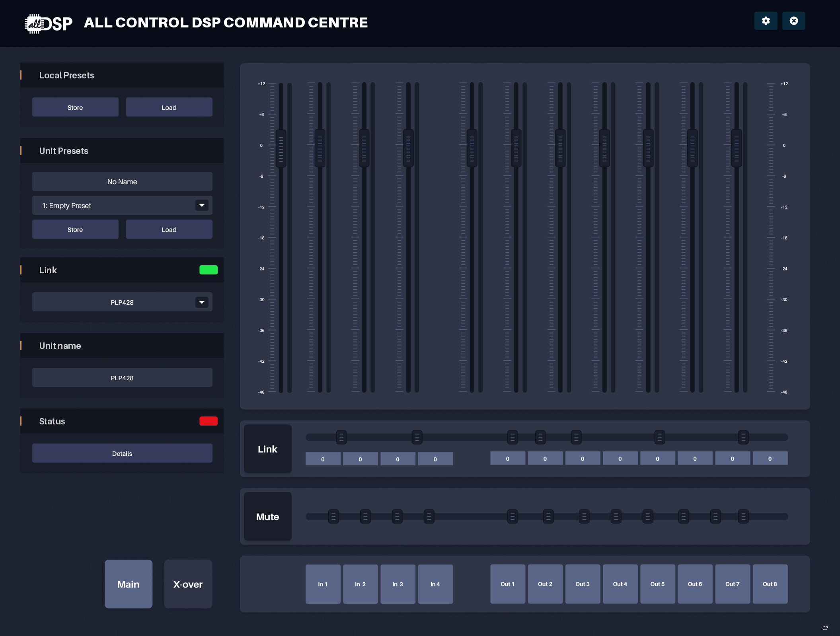Image resolution: width=840 pixels, height=636 pixels.
Task: Click Store under Local Presets
Action: pyautogui.click(x=75, y=107)
